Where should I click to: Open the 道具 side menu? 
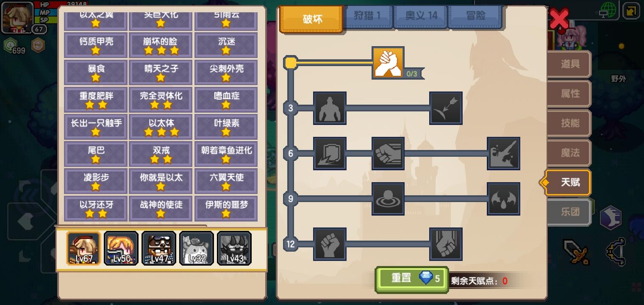tap(569, 64)
